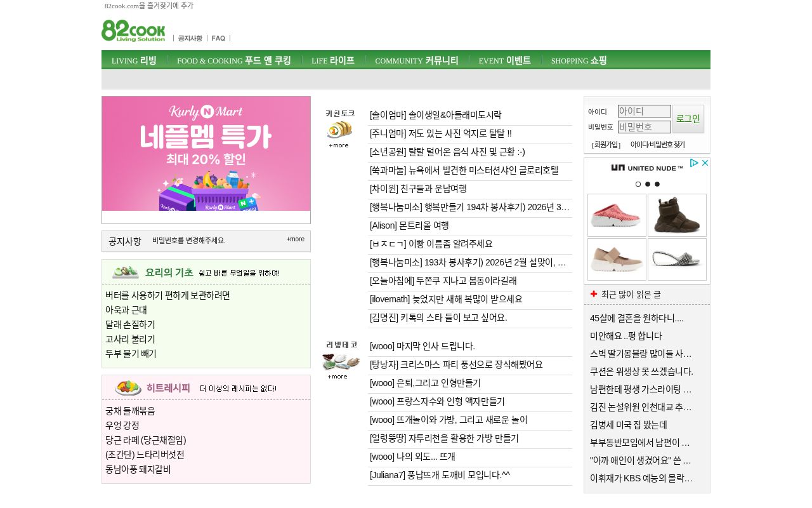The height and width of the screenshot is (508, 812).
Task: Open the 회원가입 registration link
Action: (x=606, y=144)
